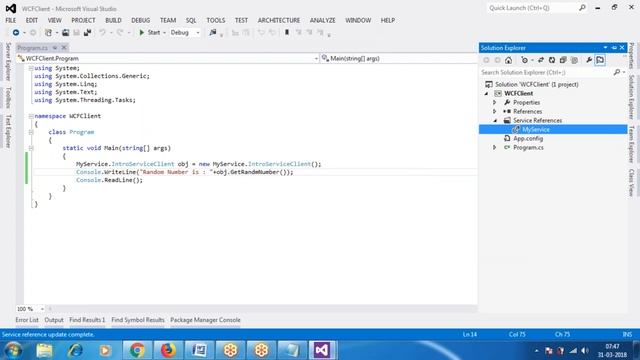The height and width of the screenshot is (360, 640).
Task: Open the Toolbox side tab
Action: (8, 98)
